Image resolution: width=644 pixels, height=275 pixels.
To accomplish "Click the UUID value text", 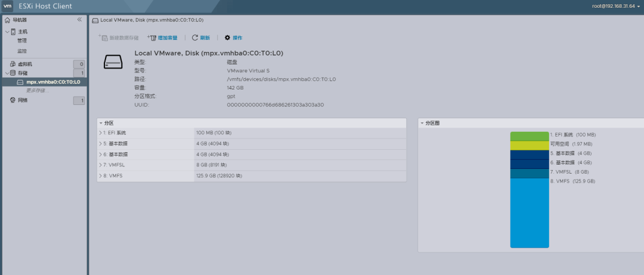I will pyautogui.click(x=275, y=105).
